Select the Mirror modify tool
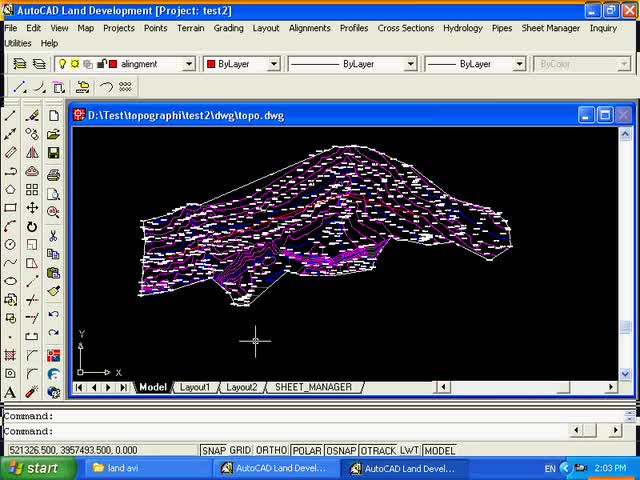Screen dimensions: 640x480 coord(32,153)
